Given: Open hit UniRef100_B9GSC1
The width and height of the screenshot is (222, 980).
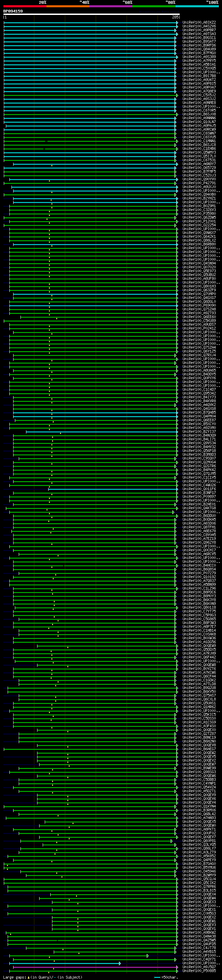Looking at the screenshot, I should tap(199, 38).
